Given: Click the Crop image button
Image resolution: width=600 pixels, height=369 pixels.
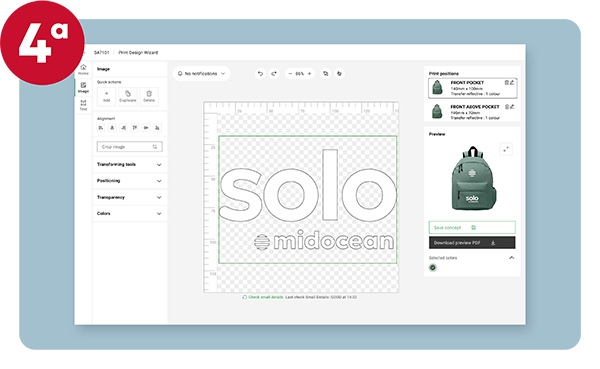Looking at the screenshot, I should coord(130,147).
